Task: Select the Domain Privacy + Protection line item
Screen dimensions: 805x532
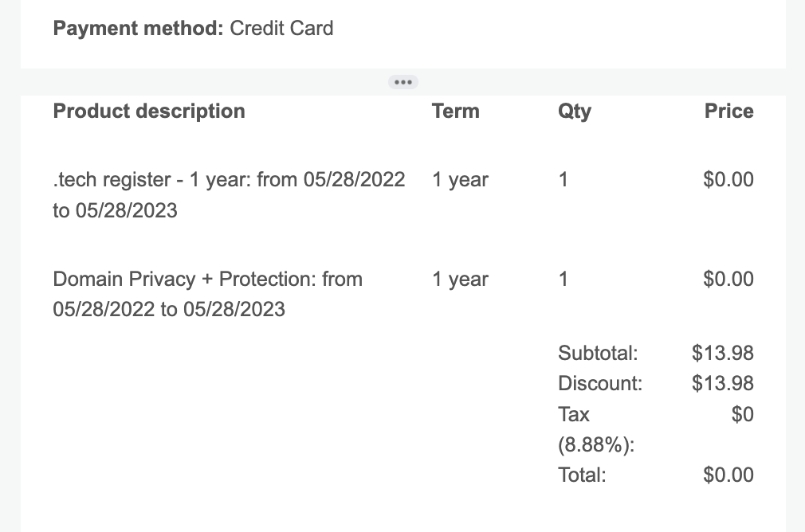Action: click(x=208, y=294)
